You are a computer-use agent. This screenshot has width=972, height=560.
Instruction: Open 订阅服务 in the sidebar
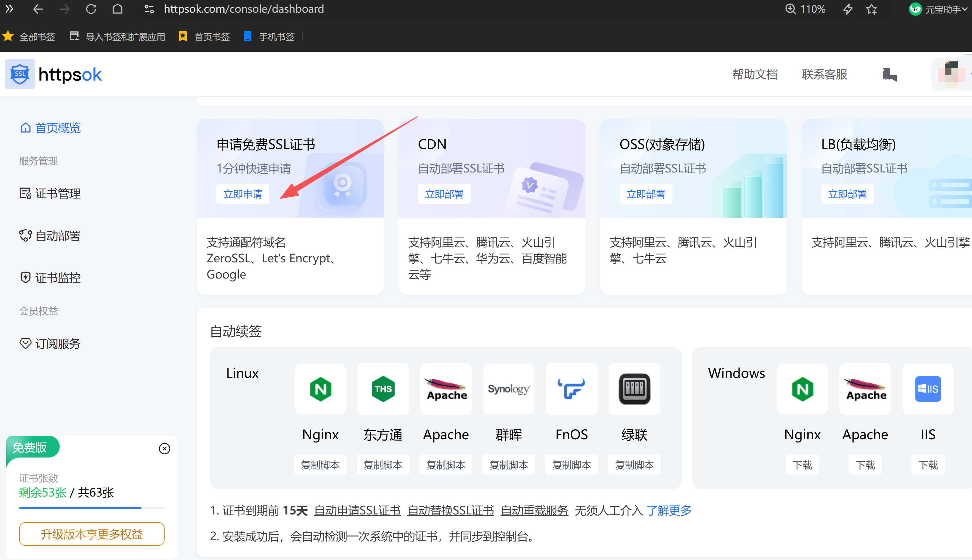(50, 343)
